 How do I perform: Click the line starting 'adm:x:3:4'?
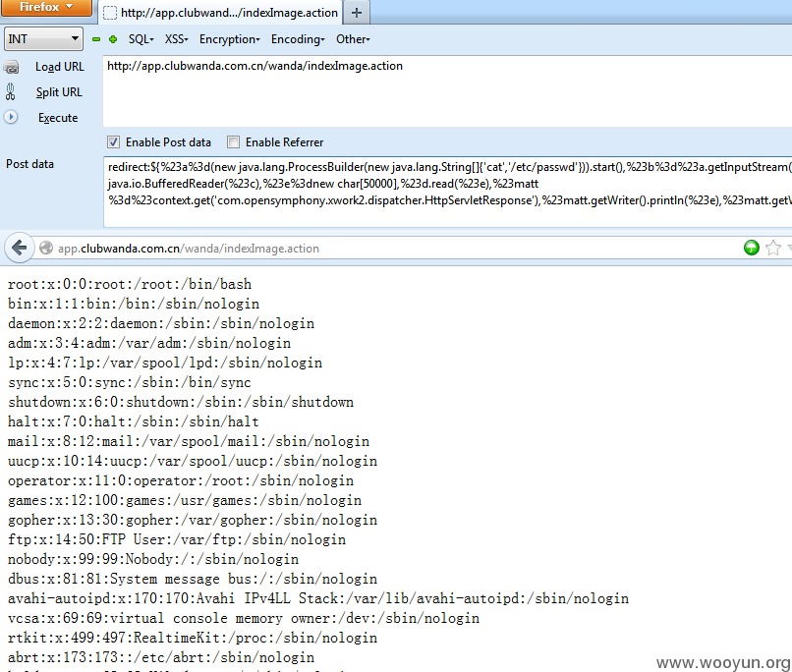149,343
